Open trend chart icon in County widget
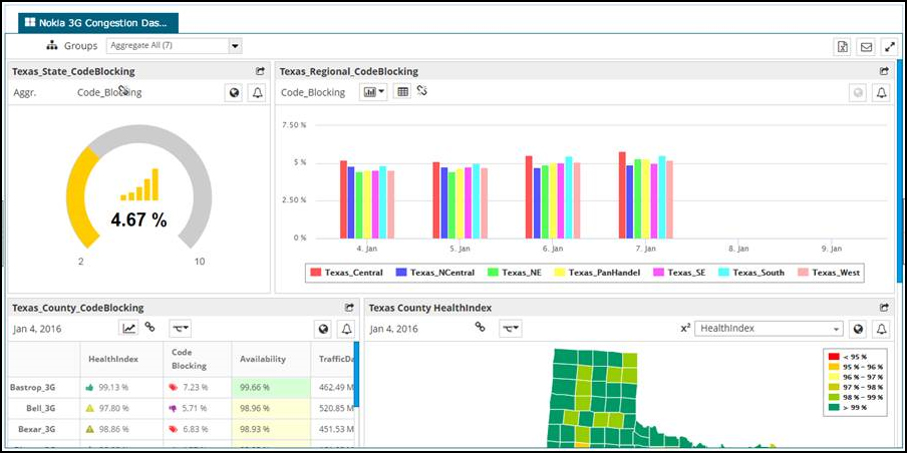Image resolution: width=907 pixels, height=453 pixels. [129, 329]
